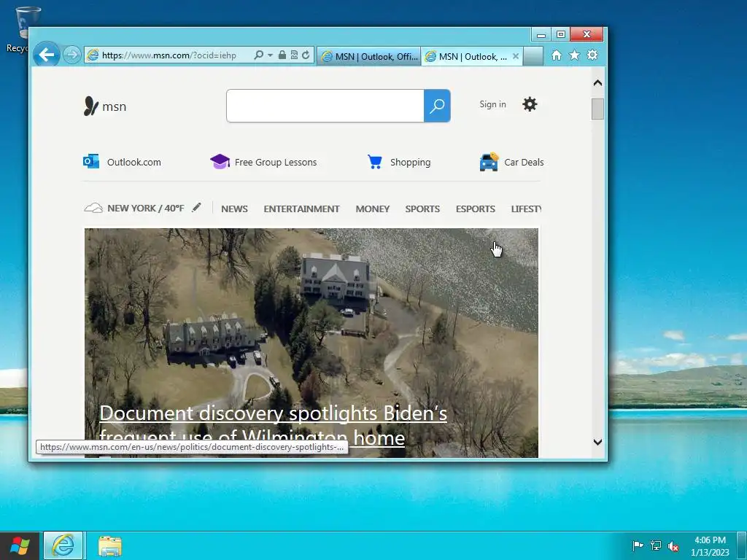Viewport: 747px width, 560px height.
Task: Open MSN page settings gear
Action: click(x=530, y=104)
